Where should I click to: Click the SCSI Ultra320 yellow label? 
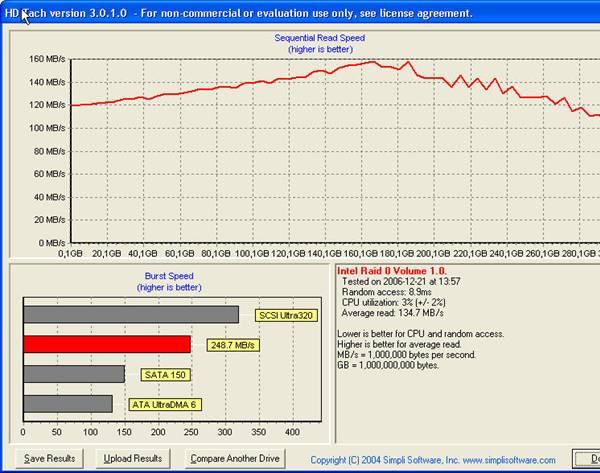tap(286, 315)
